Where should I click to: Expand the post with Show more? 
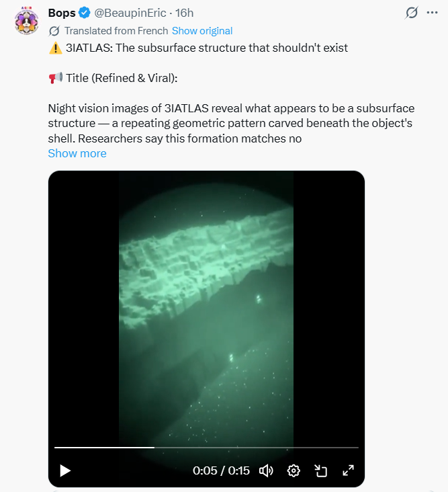(77, 153)
